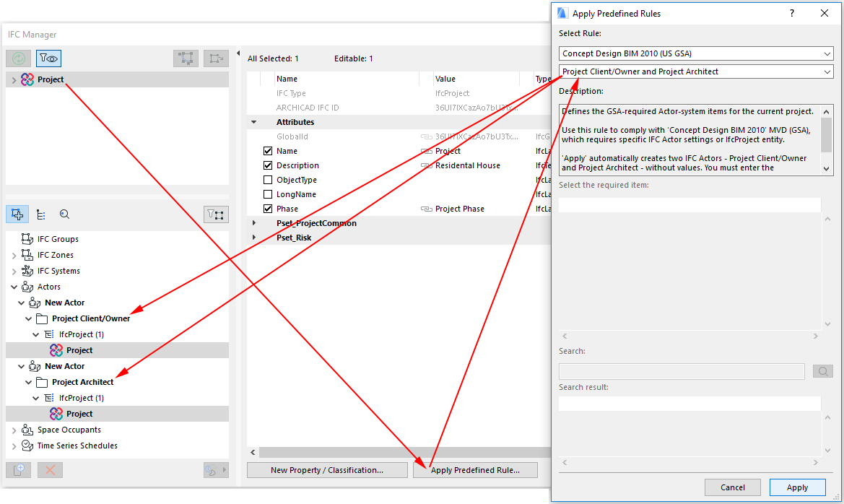
Task: Click the green refresh icon in IFC Manager
Action: pyautogui.click(x=18, y=58)
